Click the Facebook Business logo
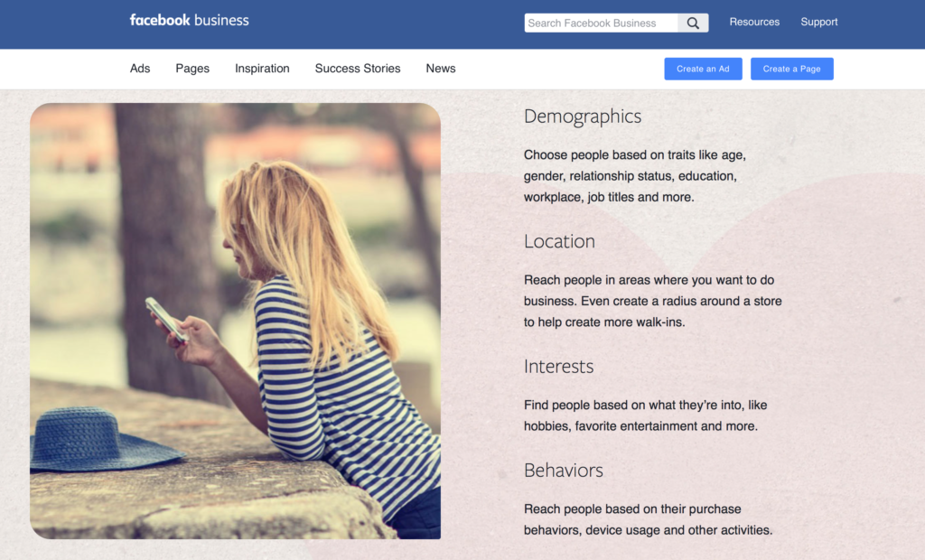The width and height of the screenshot is (925, 560). pos(189,20)
